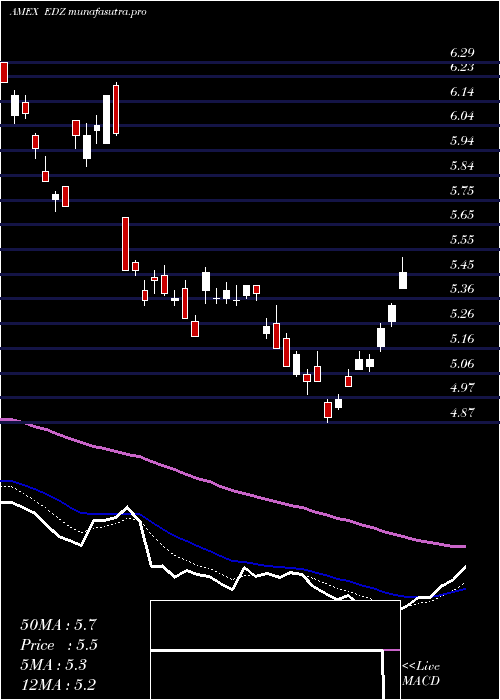This screenshot has height=700, width=500.
Task: Click the 6.29 price axis label
Action: [x=462, y=53]
